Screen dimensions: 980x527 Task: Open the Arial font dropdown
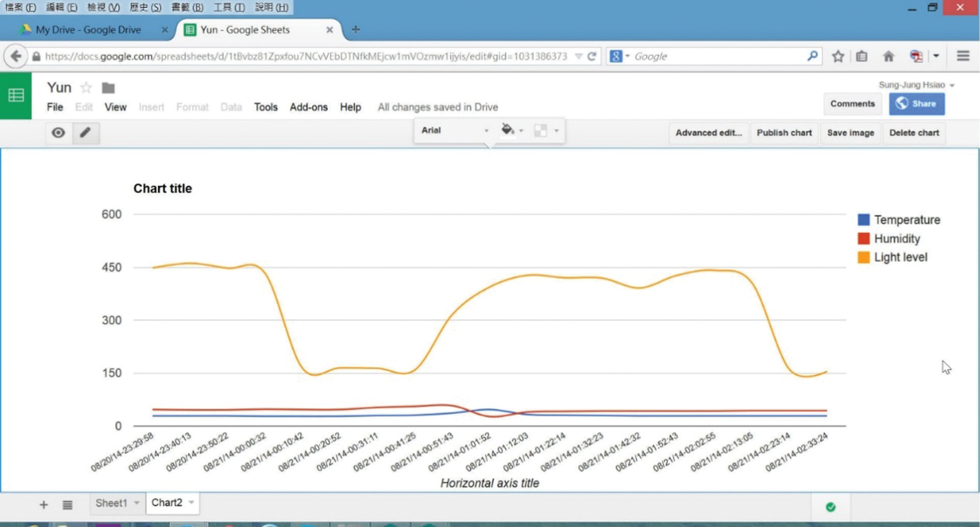(455, 131)
